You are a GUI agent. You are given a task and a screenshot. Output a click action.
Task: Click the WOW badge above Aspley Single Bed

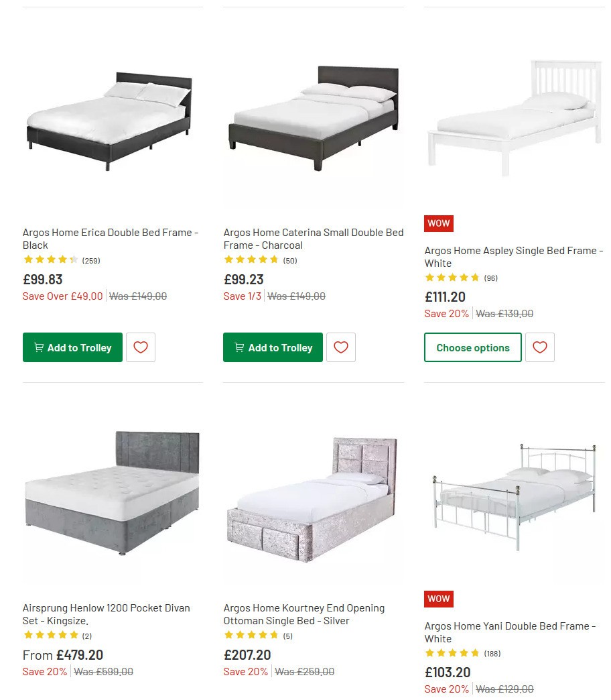tap(438, 223)
